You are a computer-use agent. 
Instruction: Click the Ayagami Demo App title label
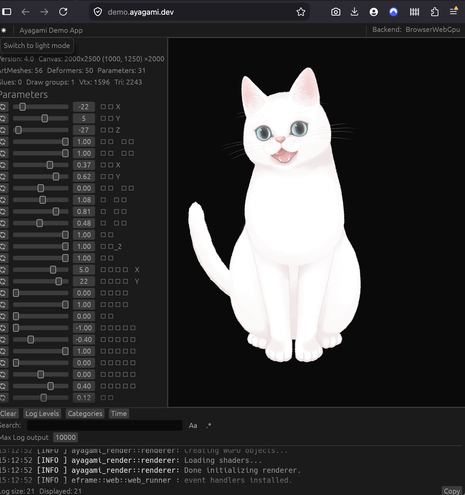coord(51,30)
